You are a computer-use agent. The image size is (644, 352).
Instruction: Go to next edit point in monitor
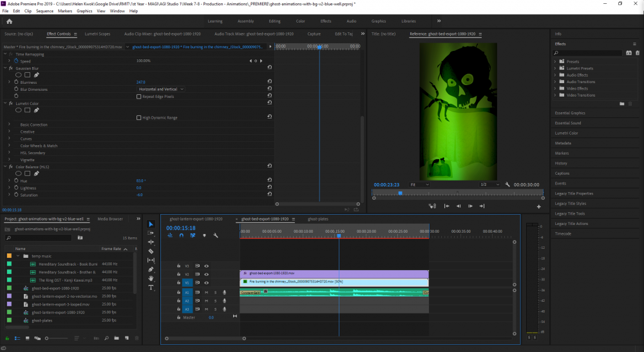[x=482, y=206]
